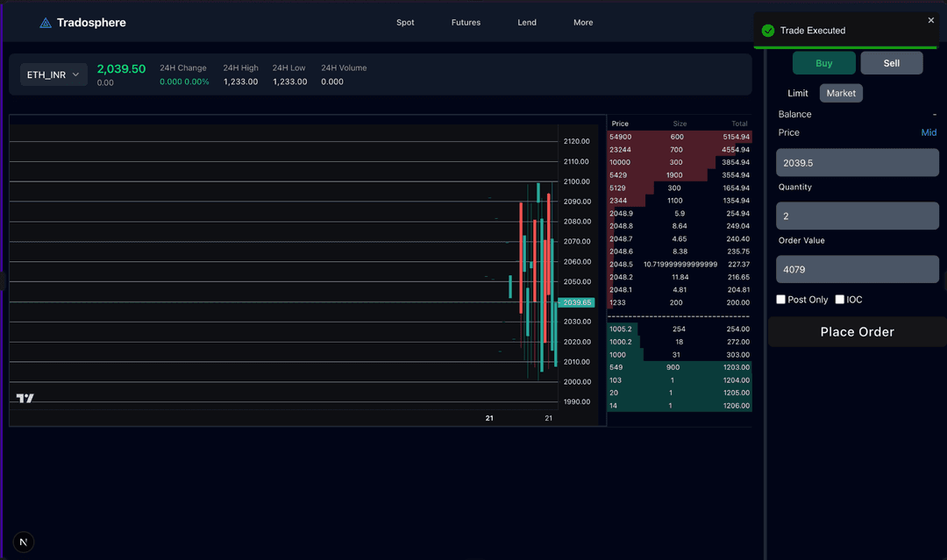Tick the IOC checkbox
Viewport: 947px width, 560px height.
[840, 300]
